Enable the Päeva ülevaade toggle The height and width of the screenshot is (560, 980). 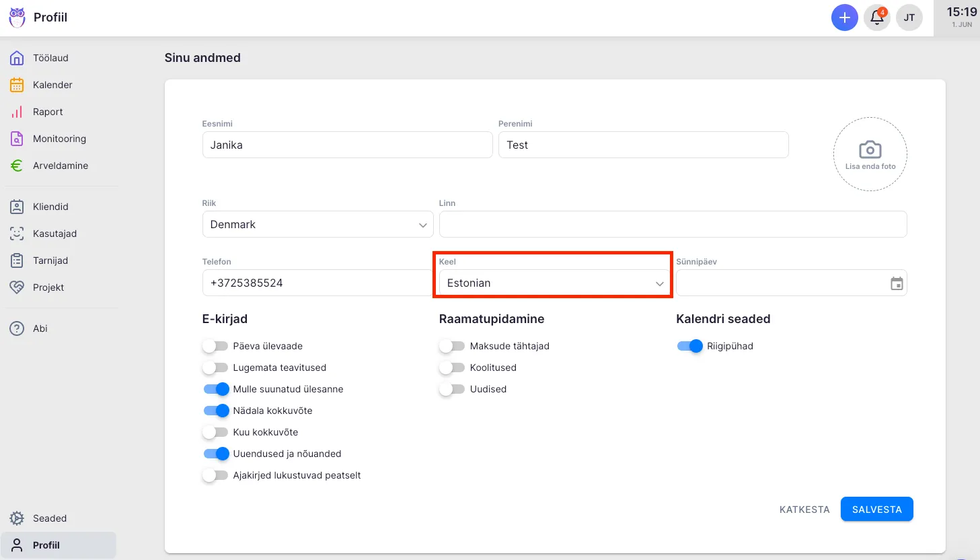click(215, 346)
